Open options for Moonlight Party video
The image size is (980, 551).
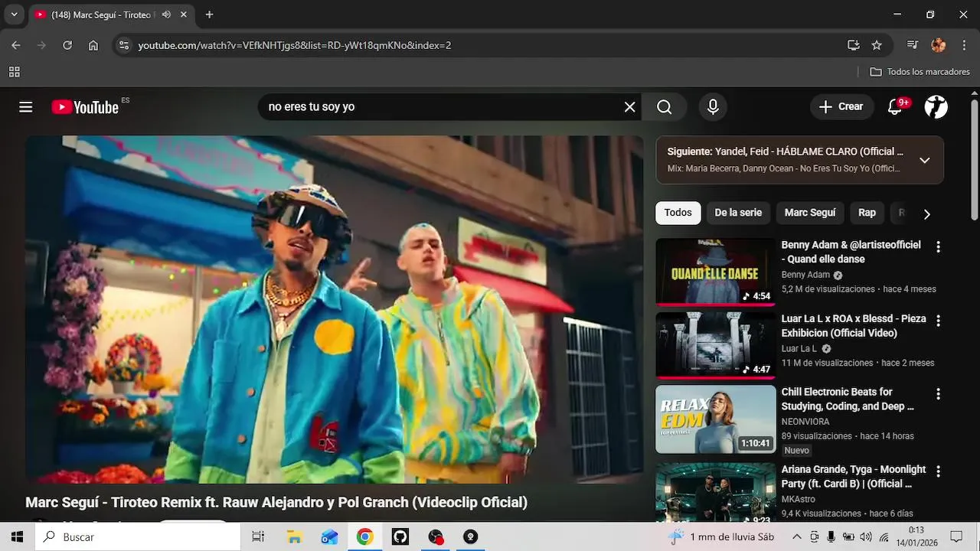(938, 471)
